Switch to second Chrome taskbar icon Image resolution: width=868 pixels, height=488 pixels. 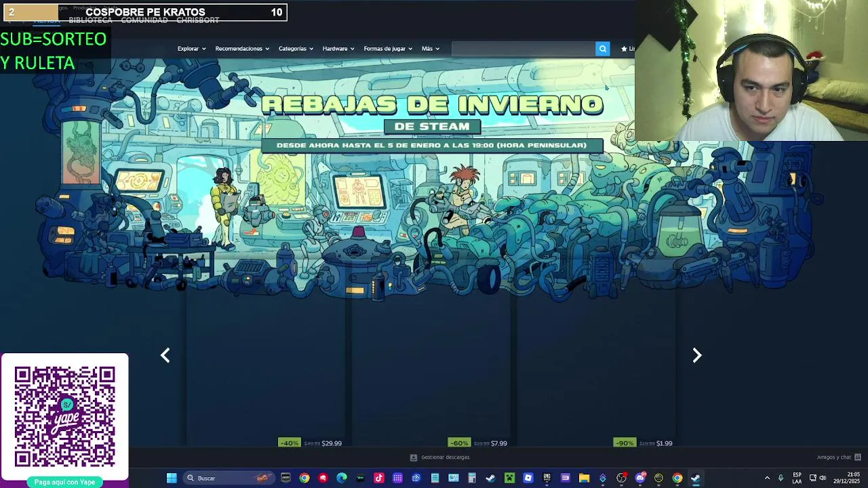(677, 479)
